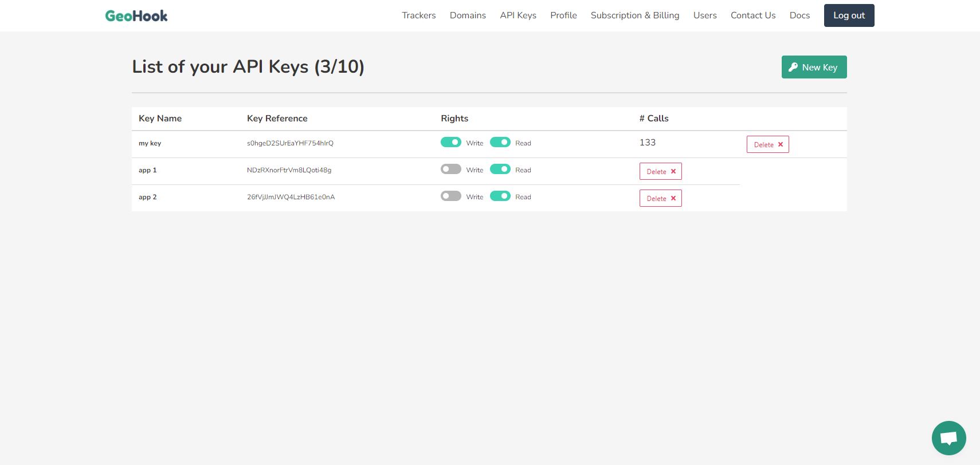Select key reference s0hgeD2SUrEaYHF754hlrQ
This screenshot has height=465, width=980.
pos(290,143)
